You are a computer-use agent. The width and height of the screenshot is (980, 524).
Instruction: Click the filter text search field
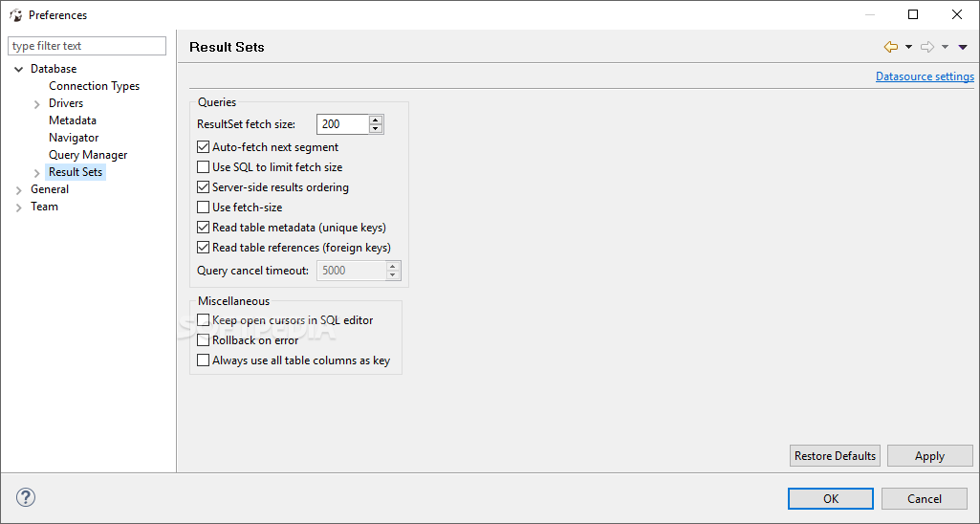(87, 46)
